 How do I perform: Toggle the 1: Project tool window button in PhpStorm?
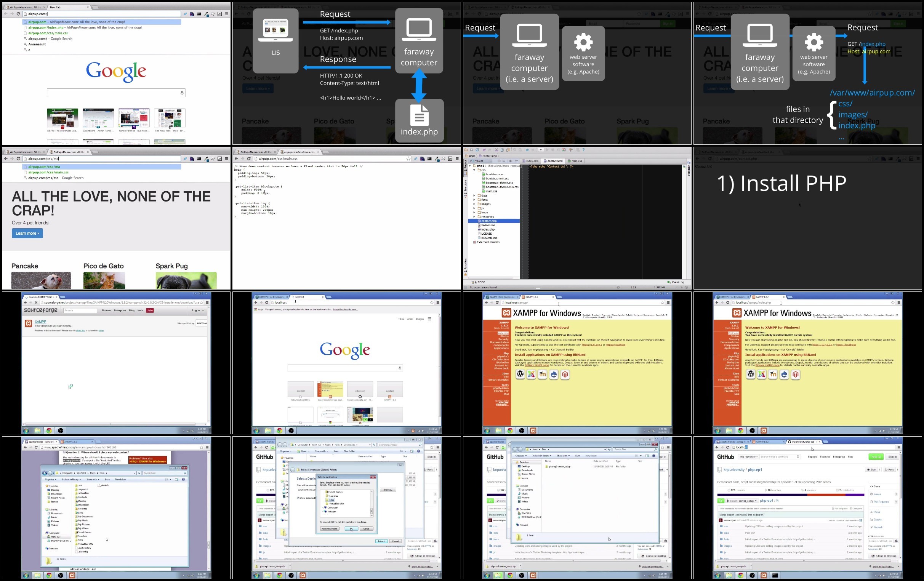pyautogui.click(x=465, y=168)
